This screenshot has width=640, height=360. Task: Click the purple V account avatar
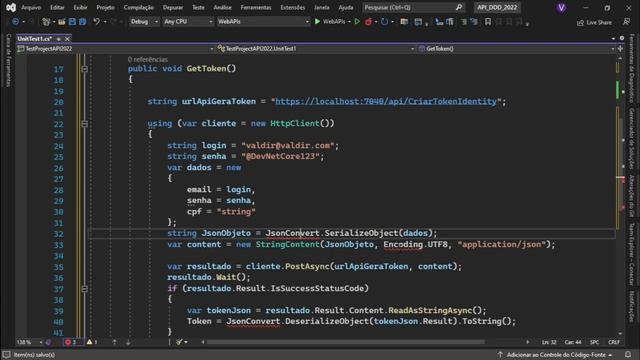tap(562, 7)
